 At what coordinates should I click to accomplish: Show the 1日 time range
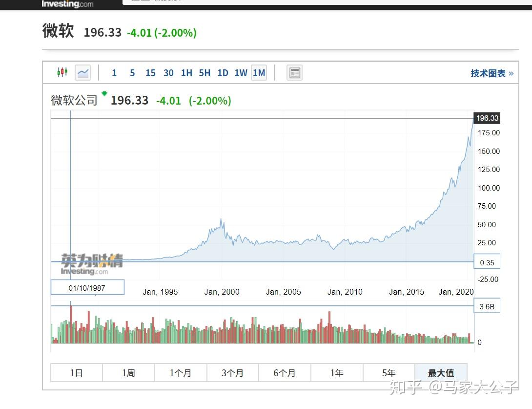pos(76,373)
